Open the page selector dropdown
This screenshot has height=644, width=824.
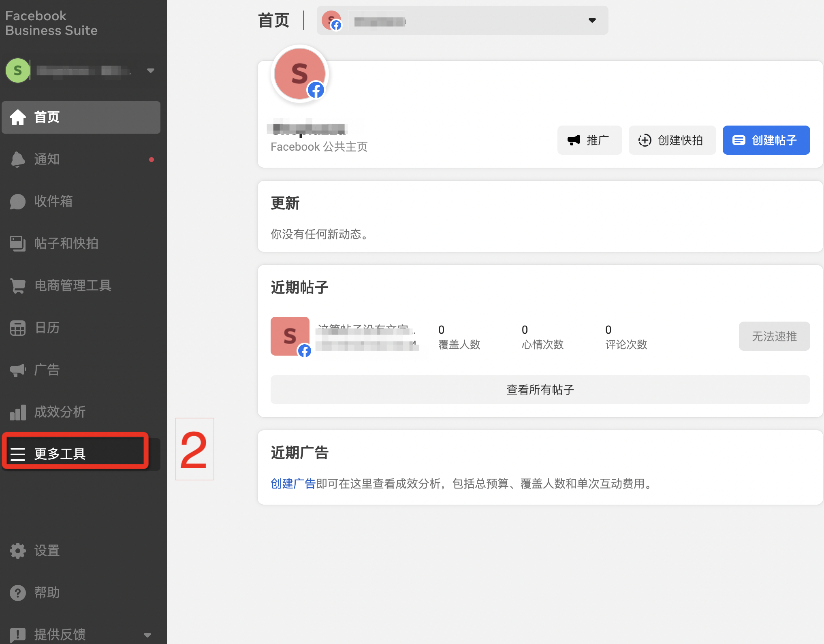click(463, 20)
